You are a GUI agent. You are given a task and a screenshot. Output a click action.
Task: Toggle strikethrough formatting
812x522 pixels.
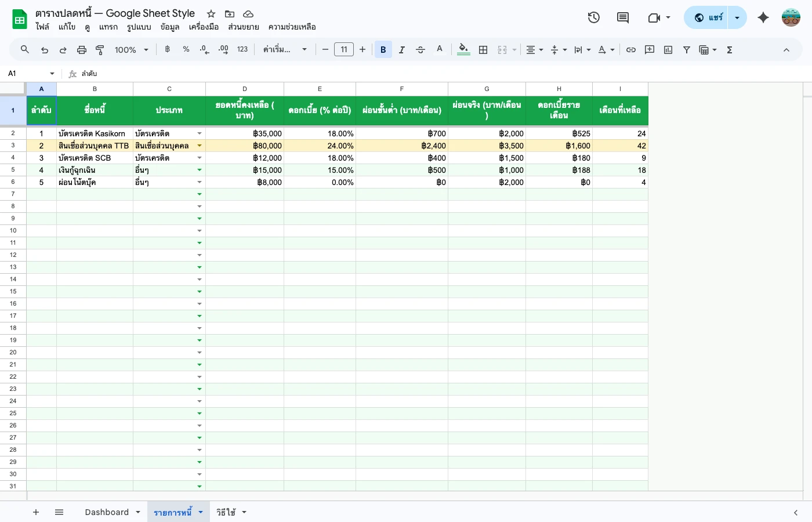pos(420,49)
